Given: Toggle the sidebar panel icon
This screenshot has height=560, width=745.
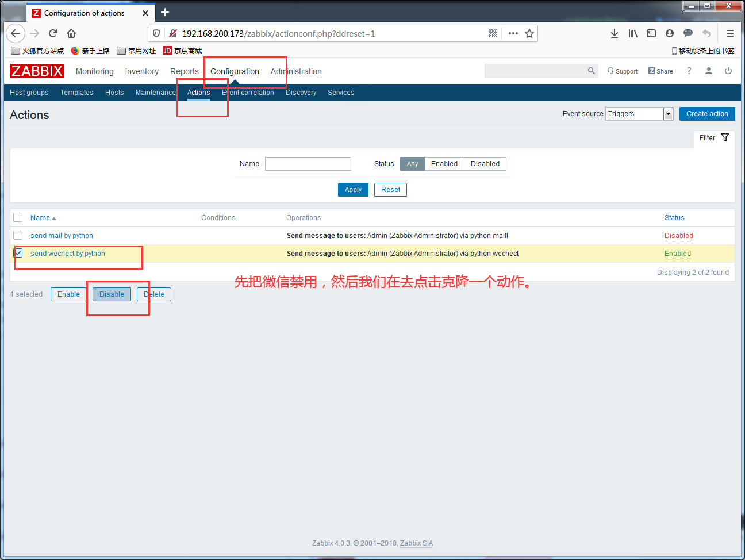Looking at the screenshot, I should (651, 33).
